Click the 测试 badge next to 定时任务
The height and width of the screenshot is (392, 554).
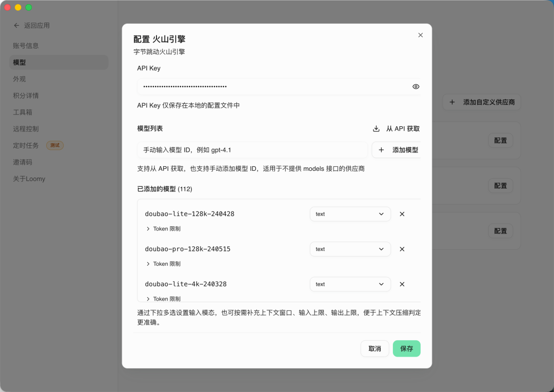pyautogui.click(x=55, y=145)
